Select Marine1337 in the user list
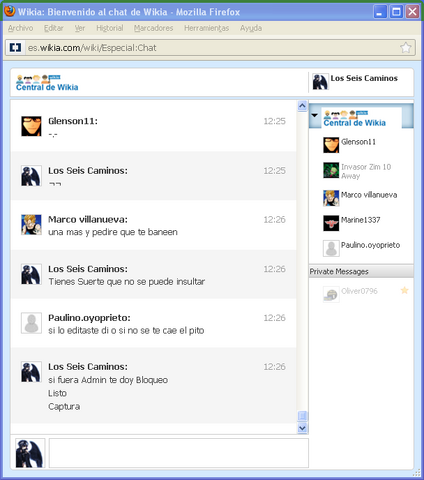Image resolution: width=424 pixels, height=480 pixels. pos(360,220)
